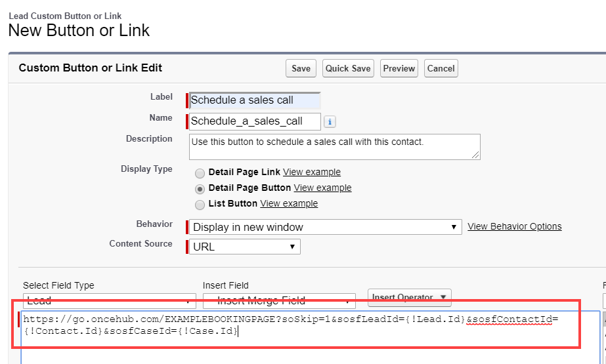Viewport: 606px width, 364px height.
Task: Click the Insert Operator button
Action: pyautogui.click(x=410, y=297)
